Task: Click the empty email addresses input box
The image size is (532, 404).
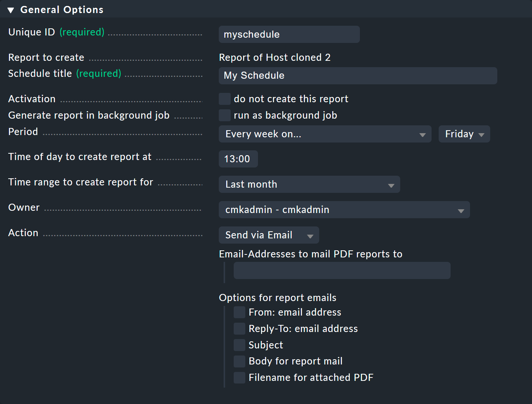Action: [342, 270]
